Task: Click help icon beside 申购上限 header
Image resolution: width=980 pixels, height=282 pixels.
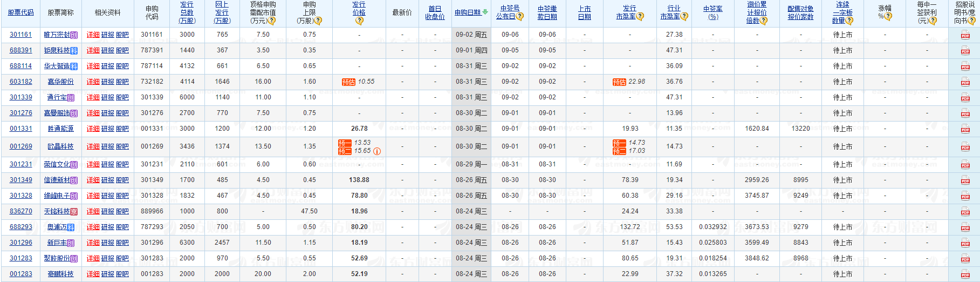Action: pos(318,21)
